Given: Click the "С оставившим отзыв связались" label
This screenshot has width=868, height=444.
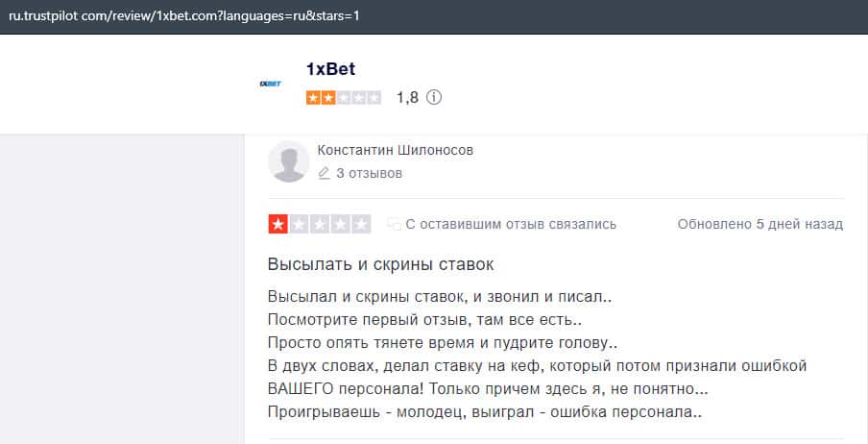Looking at the screenshot, I should pos(511,224).
